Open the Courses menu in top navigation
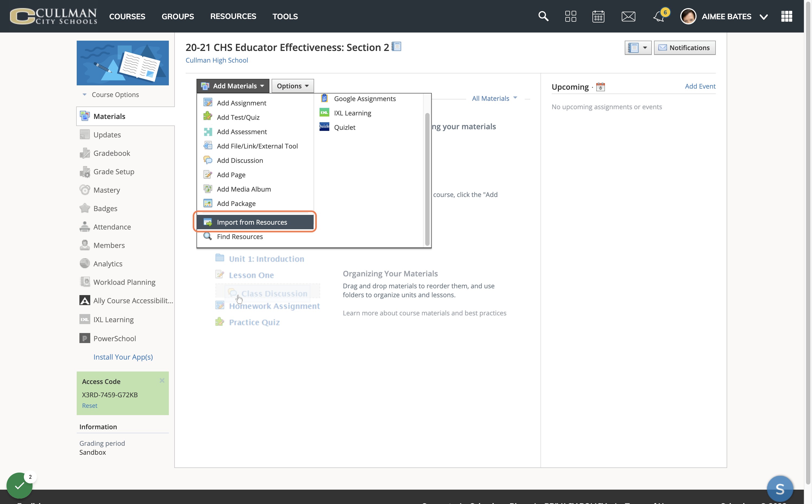Viewport: 812px width, 504px height. point(127,16)
